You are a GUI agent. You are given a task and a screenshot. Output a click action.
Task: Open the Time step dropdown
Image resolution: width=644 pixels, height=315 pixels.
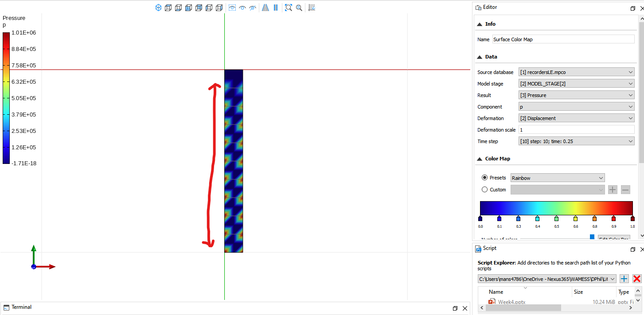[x=577, y=141]
